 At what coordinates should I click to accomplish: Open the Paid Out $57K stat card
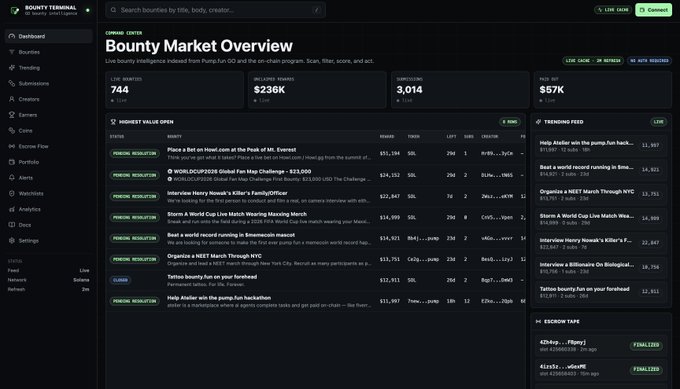click(603, 90)
